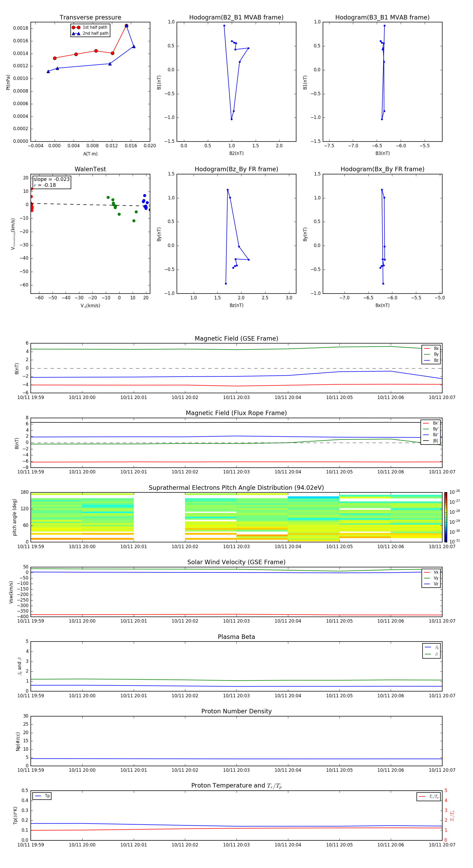This screenshot has height=868, width=473.
Task: Click the "Transverse pressure" plot title
Action: [x=90, y=18]
